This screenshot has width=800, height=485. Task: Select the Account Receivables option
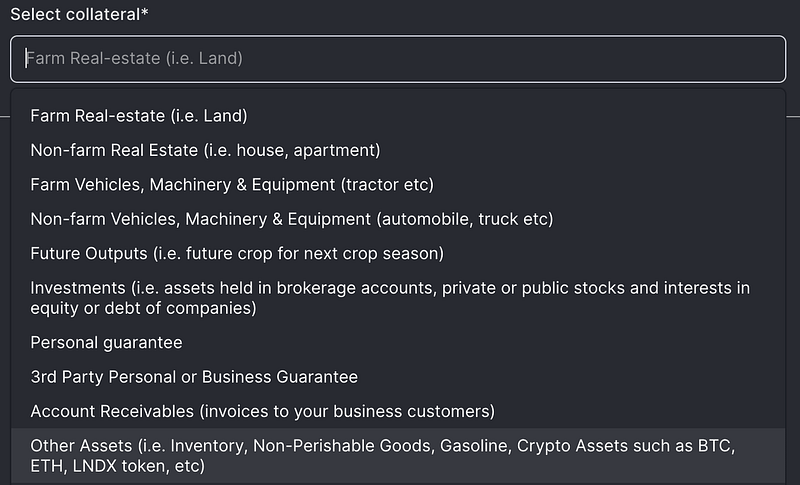click(x=263, y=411)
